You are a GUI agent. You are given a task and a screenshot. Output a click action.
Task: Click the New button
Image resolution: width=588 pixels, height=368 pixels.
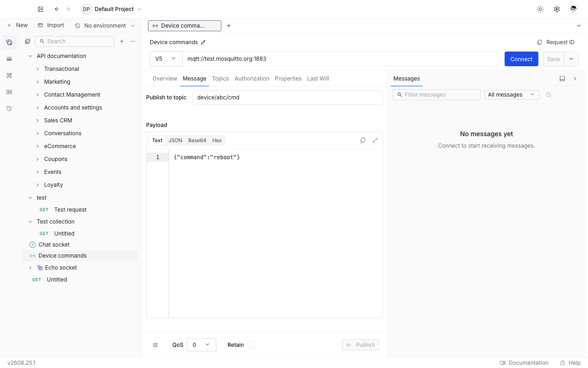[x=17, y=26]
